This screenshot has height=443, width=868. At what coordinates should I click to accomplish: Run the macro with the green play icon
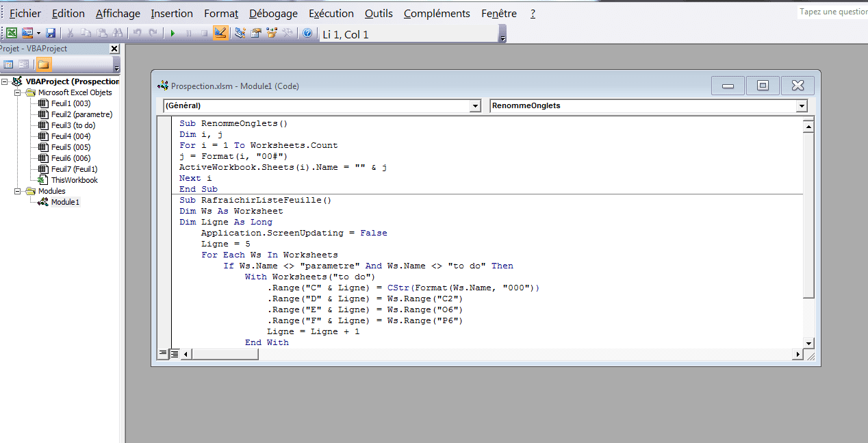173,33
